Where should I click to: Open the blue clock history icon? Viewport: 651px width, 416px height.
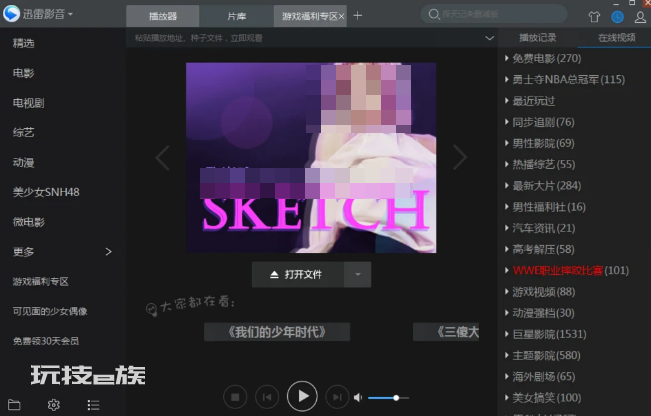click(x=617, y=17)
